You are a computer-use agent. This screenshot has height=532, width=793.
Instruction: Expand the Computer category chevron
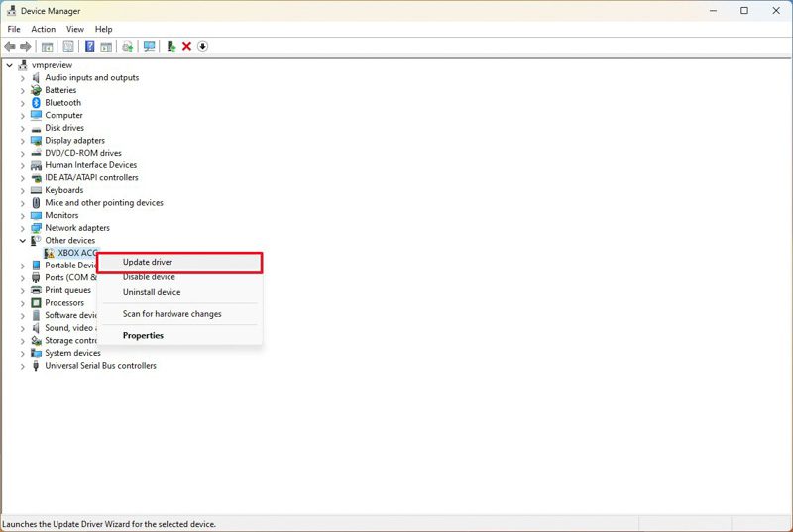point(22,115)
